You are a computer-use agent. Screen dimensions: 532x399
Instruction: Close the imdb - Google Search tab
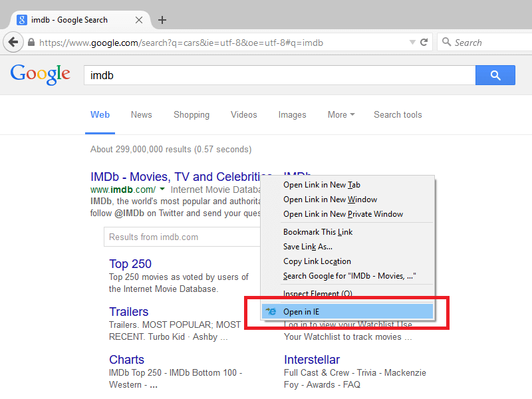tap(139, 20)
